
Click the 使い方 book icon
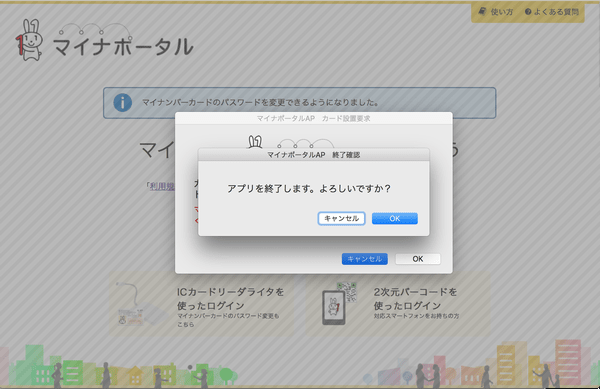[x=483, y=11]
